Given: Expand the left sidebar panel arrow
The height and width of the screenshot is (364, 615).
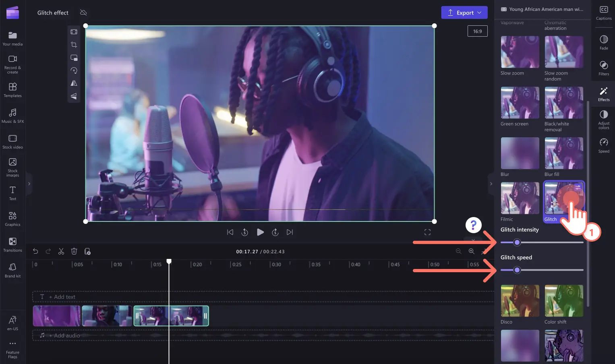Looking at the screenshot, I should [x=29, y=184].
